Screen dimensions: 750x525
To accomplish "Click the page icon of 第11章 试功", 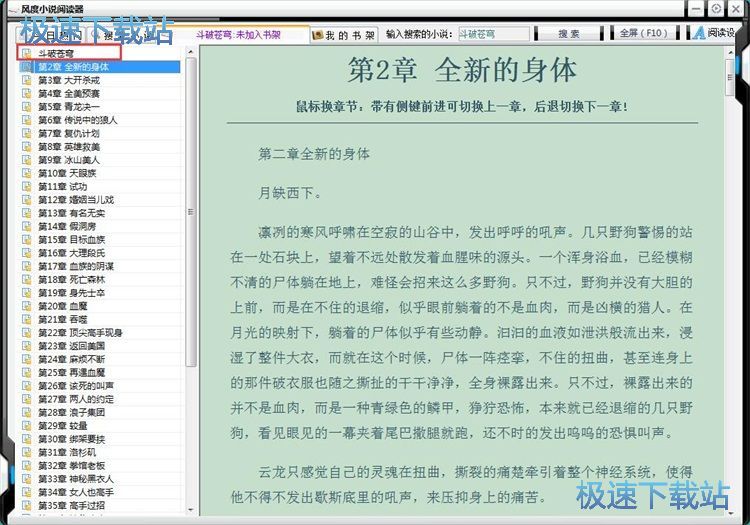I will click(x=27, y=186).
